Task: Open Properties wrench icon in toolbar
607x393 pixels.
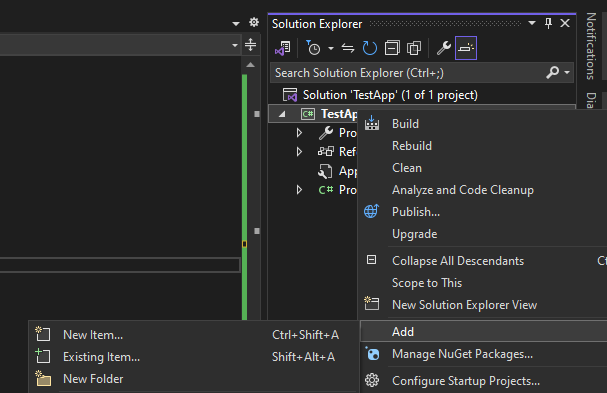Action: [x=444, y=48]
